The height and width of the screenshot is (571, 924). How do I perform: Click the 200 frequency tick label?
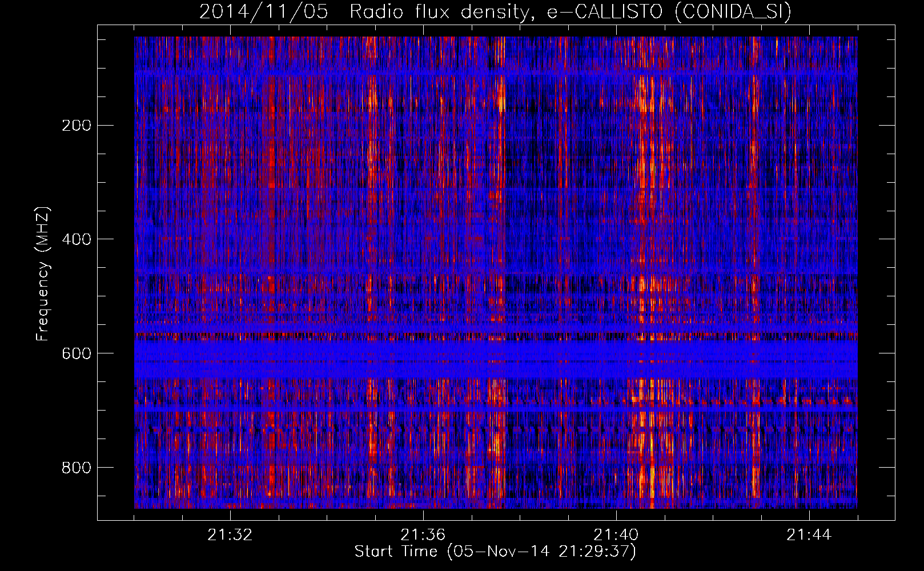[x=77, y=125]
